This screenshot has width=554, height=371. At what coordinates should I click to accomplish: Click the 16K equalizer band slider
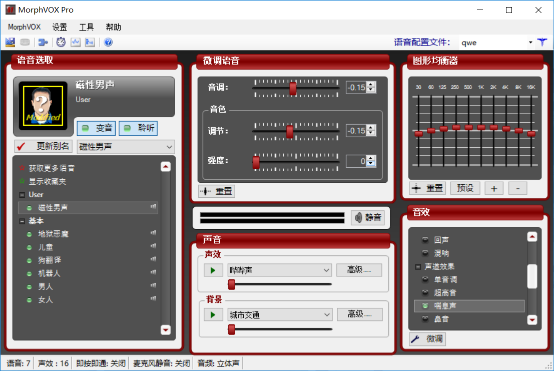pyautogui.click(x=531, y=134)
